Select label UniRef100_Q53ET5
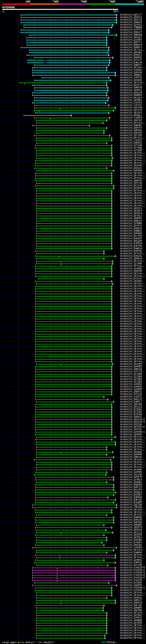This screenshot has height=644, width=146. (x=131, y=527)
